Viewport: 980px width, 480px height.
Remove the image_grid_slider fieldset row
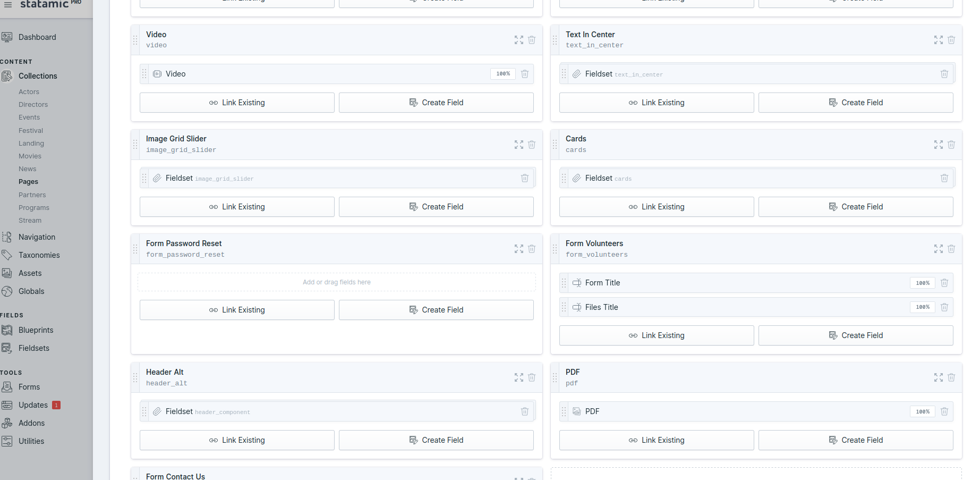(525, 178)
